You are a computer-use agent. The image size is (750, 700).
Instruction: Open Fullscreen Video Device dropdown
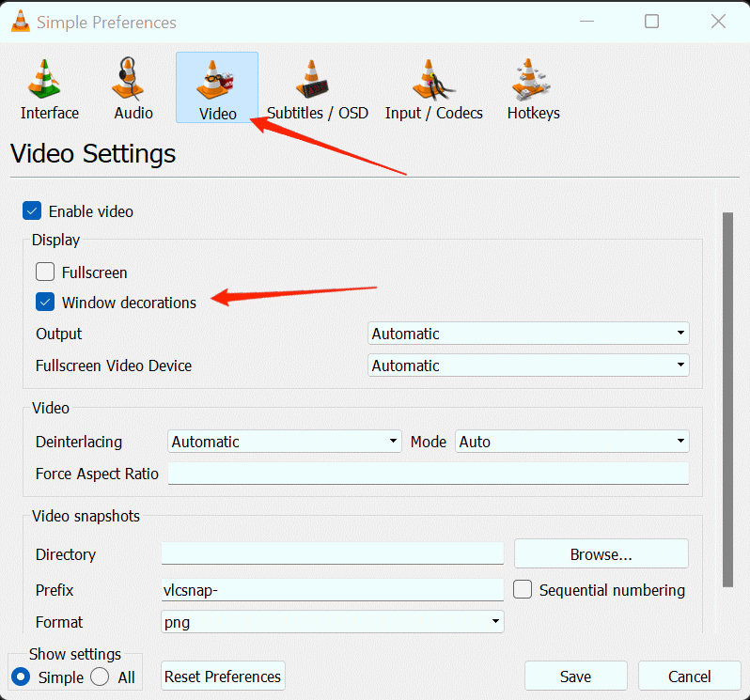(x=528, y=366)
